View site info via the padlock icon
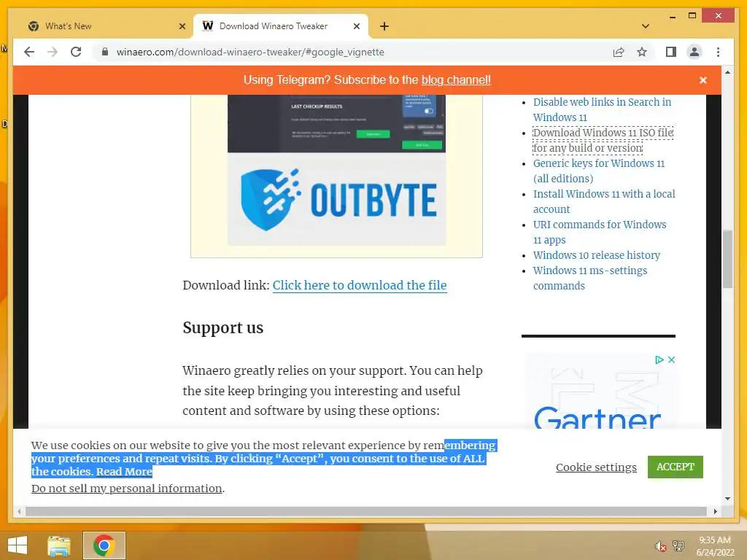Viewport: 747px width, 560px height. 105,52
